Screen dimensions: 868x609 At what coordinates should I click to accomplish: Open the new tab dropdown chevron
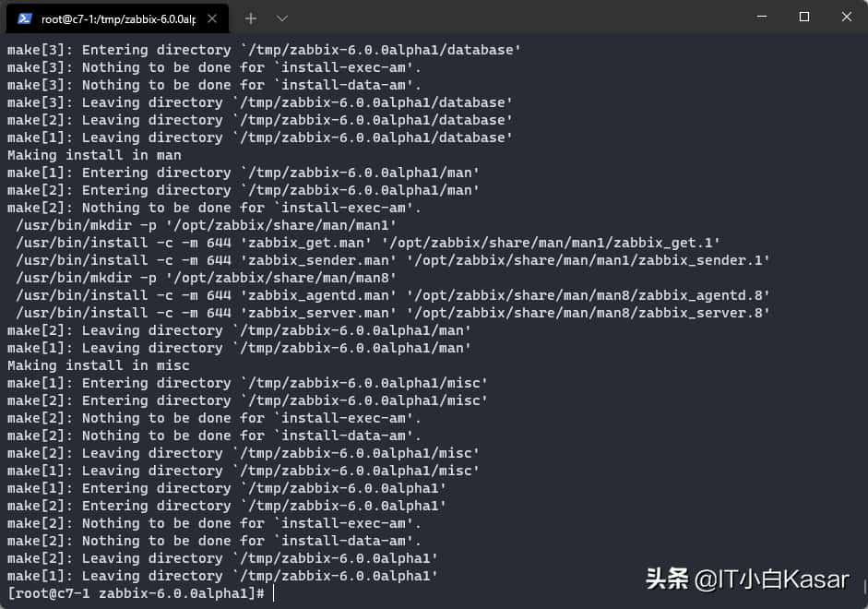point(282,18)
